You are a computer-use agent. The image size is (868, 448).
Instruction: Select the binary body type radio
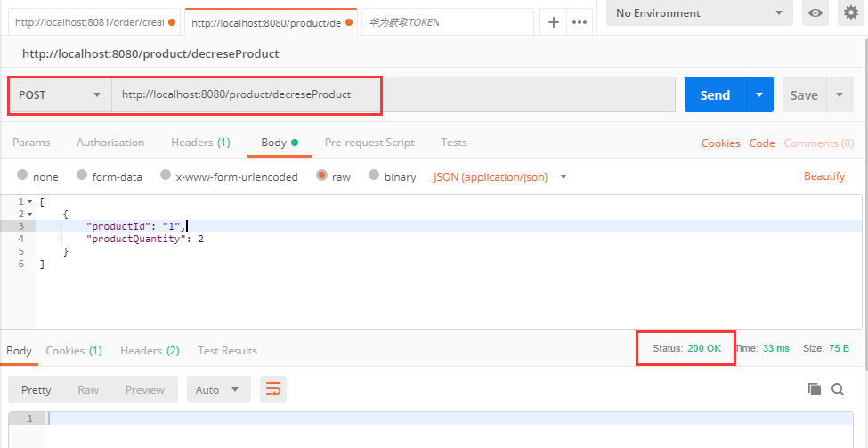coord(374,175)
